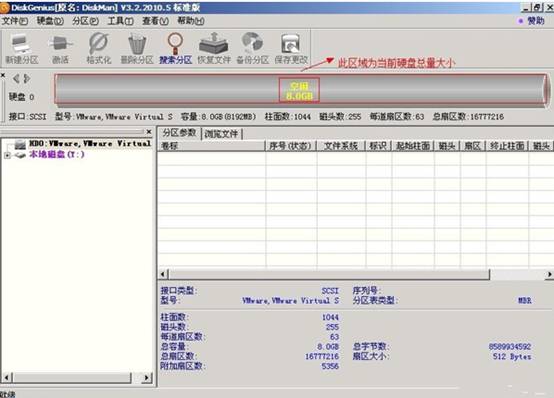The image size is (554, 398).
Task: Open the 分区(P) menu
Action: pos(85,21)
